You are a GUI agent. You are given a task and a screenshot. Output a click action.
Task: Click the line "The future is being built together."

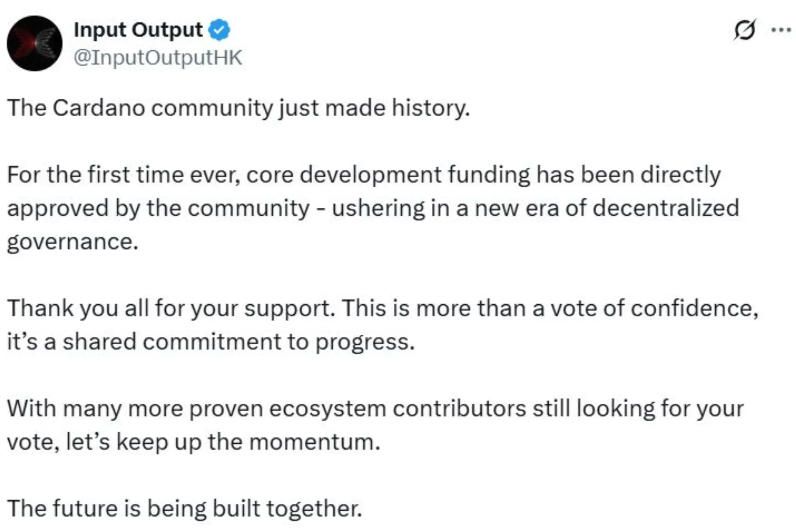pos(184,508)
